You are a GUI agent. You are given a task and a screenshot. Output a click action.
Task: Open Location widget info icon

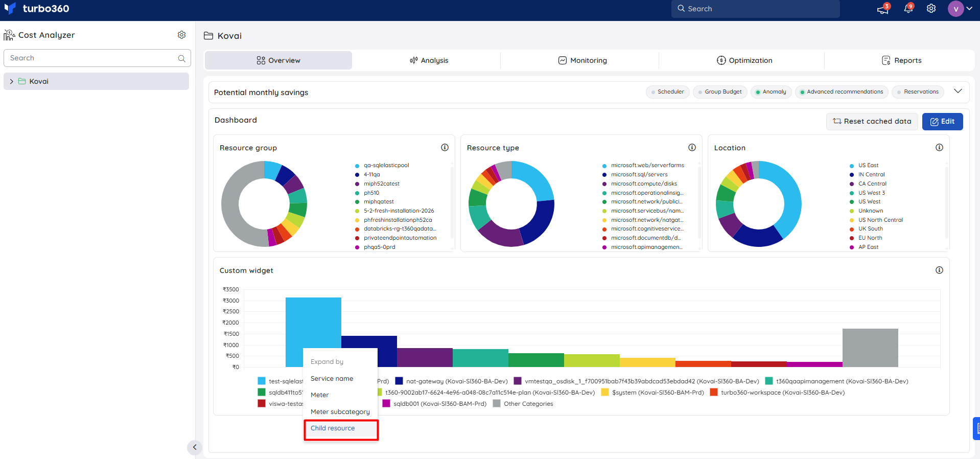click(x=939, y=147)
